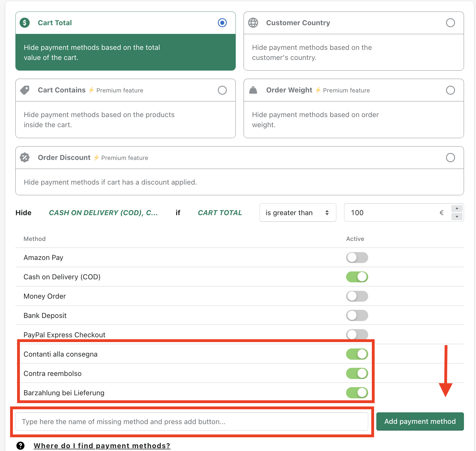
Task: Disable the Cash on Delivery (COD) toggle
Action: click(357, 277)
